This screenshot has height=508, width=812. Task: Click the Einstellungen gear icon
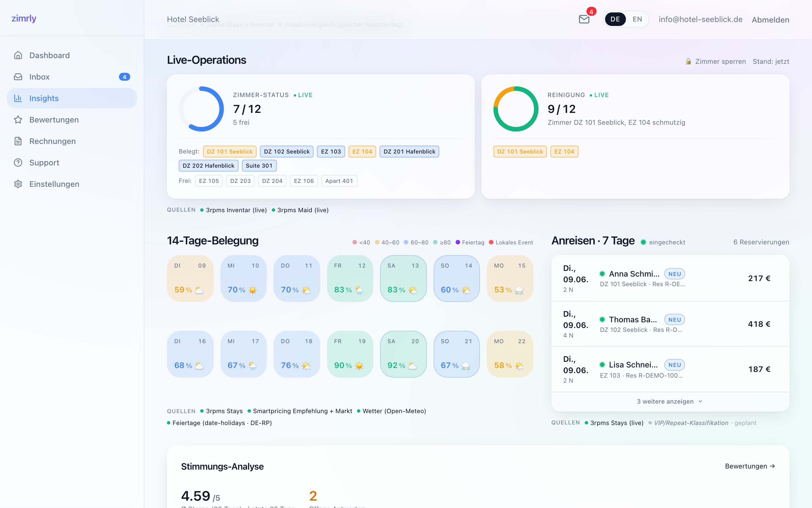point(18,184)
